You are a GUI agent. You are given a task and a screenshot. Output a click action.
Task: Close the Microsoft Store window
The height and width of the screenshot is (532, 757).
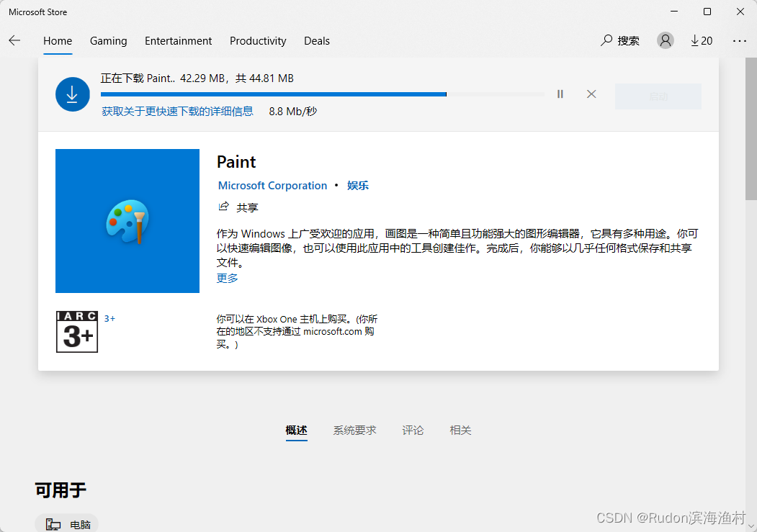(x=740, y=12)
